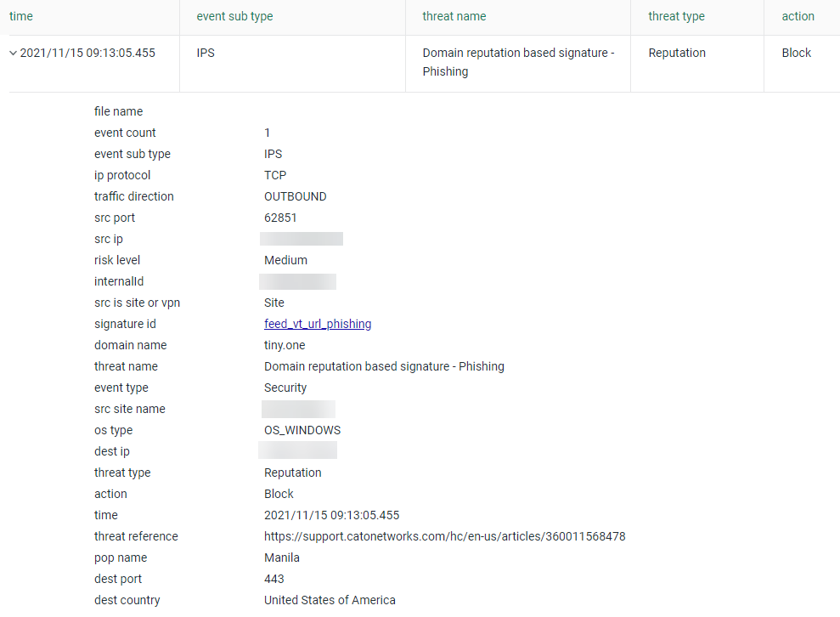Click the Medium risk level value

[285, 261]
